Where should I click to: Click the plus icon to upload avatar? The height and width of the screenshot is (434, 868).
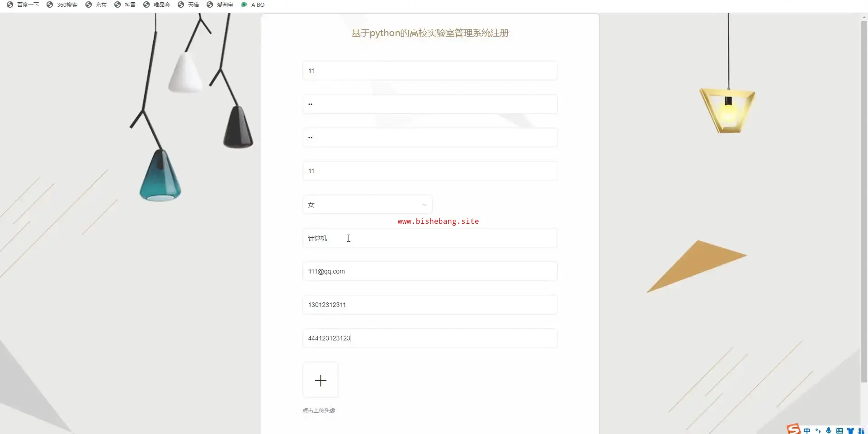pyautogui.click(x=321, y=380)
